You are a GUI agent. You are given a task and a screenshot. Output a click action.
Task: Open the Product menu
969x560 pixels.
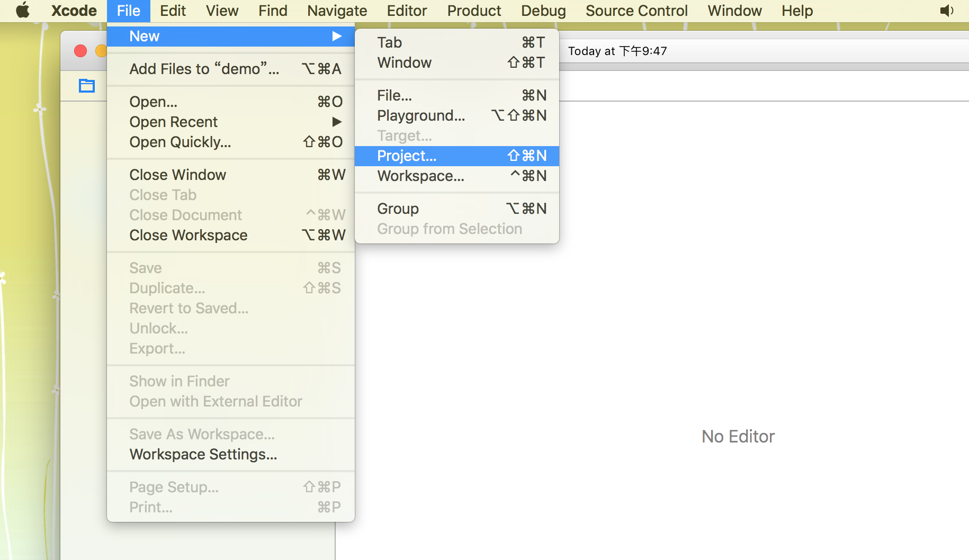tap(474, 11)
